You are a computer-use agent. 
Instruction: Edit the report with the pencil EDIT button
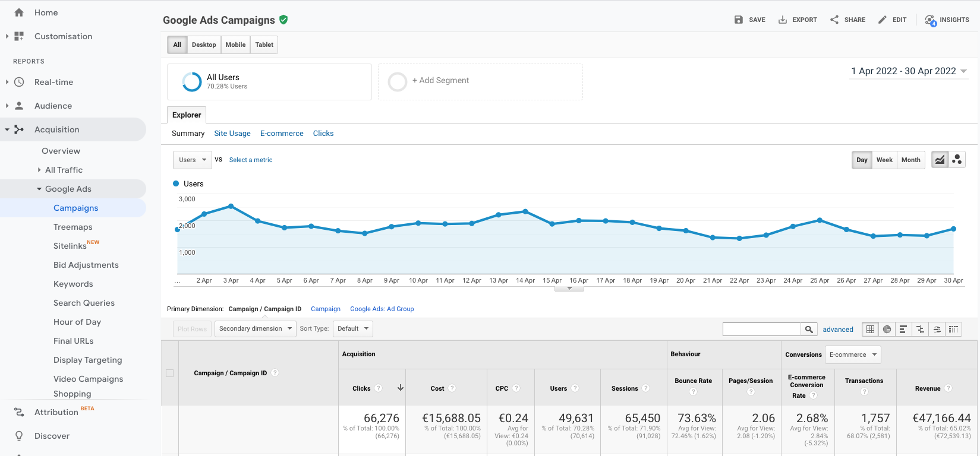pos(892,20)
